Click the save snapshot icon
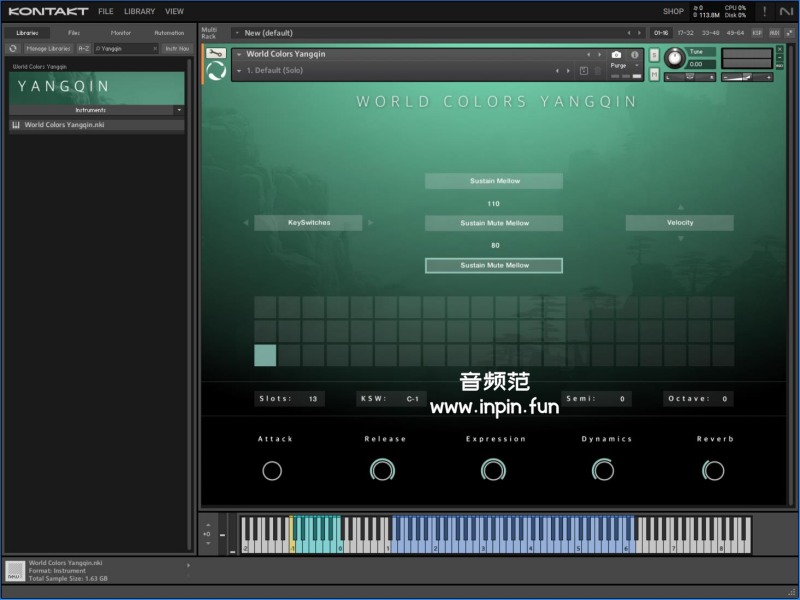Image resolution: width=800 pixels, height=600 pixels. (x=584, y=71)
